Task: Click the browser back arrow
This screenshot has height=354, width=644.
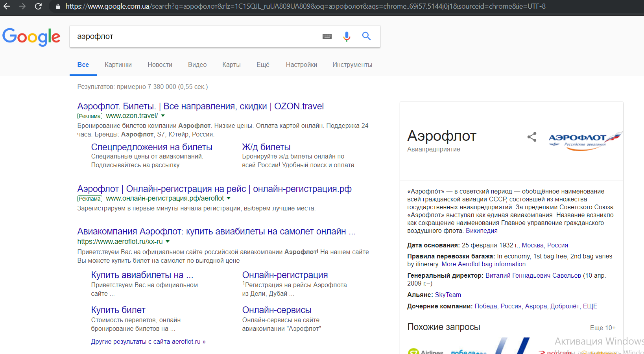Action: [7, 6]
